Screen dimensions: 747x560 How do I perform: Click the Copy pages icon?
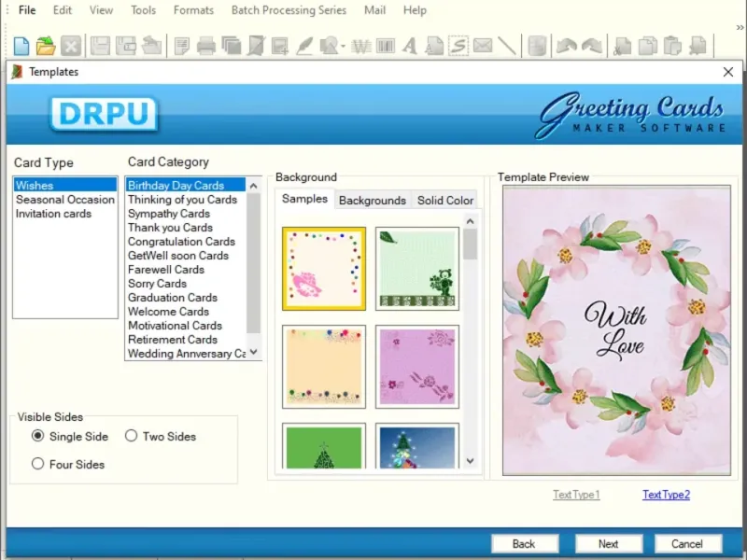pyautogui.click(x=647, y=46)
